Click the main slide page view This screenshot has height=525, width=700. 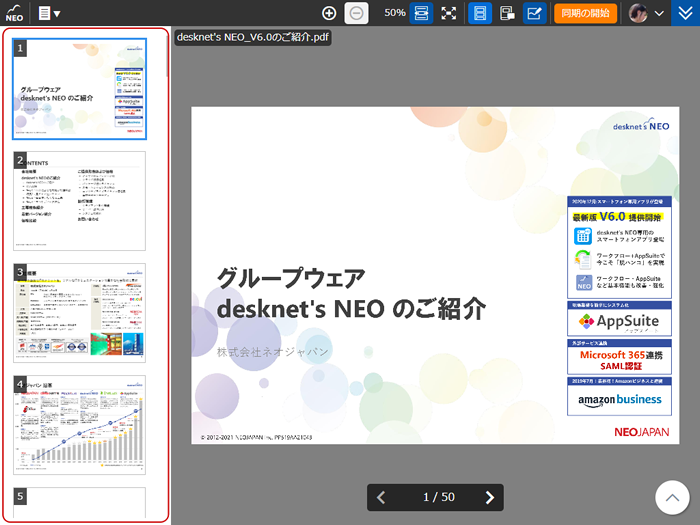(435, 275)
